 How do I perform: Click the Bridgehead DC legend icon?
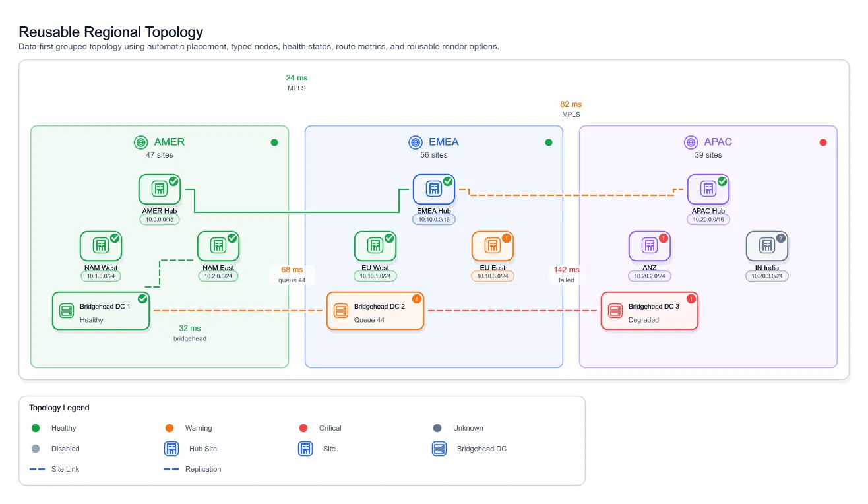439,449
